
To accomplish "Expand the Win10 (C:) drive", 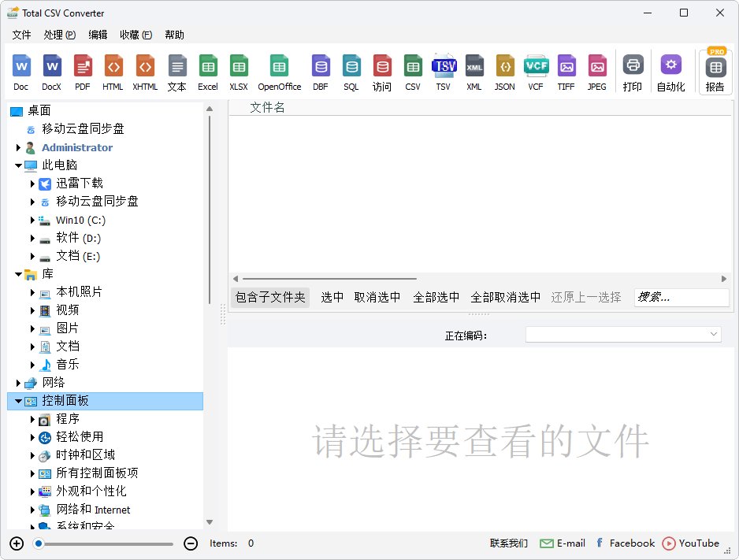I will 32,220.
